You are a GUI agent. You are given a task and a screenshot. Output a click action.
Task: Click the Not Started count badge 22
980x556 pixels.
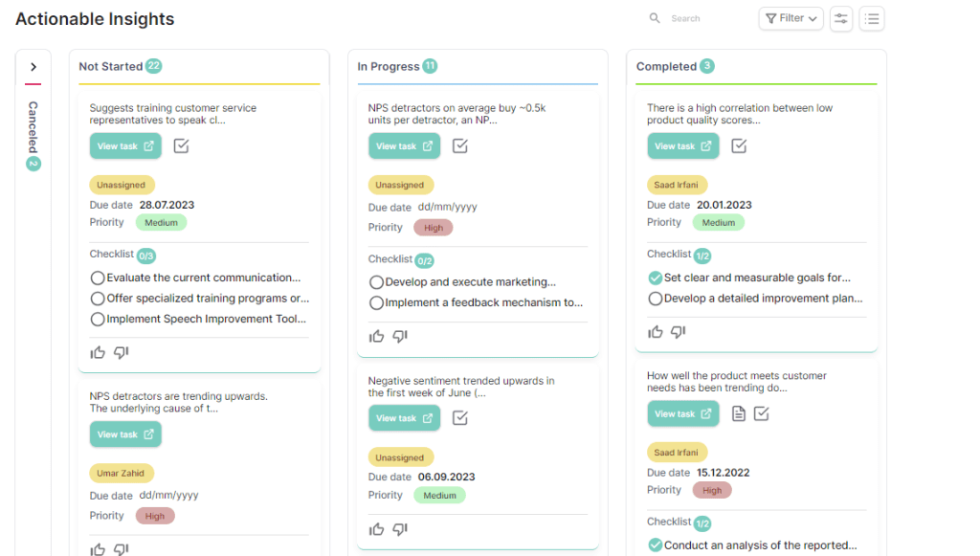pos(154,66)
